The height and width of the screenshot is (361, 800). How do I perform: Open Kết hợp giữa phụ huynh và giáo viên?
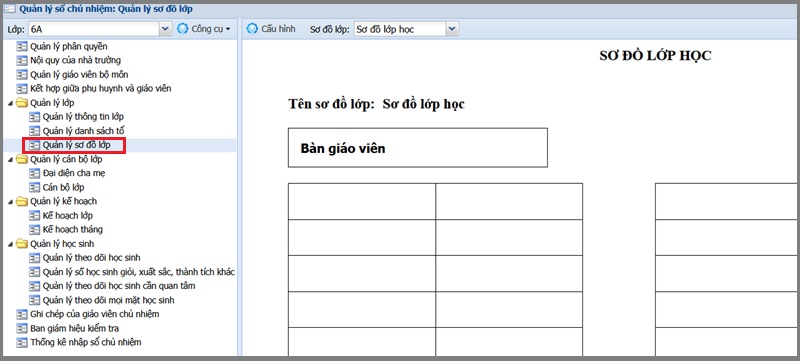101,89
